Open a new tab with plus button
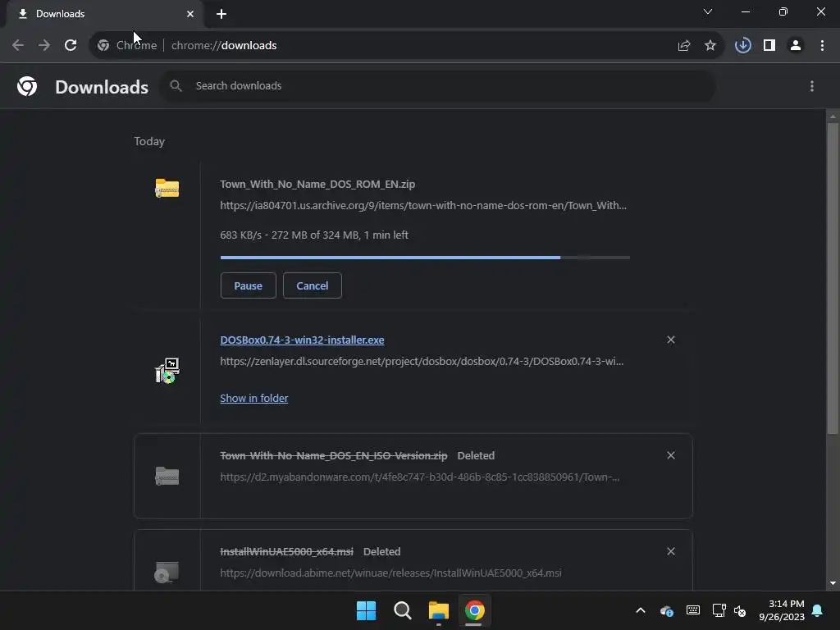Viewport: 840px width, 630px height. coord(221,14)
